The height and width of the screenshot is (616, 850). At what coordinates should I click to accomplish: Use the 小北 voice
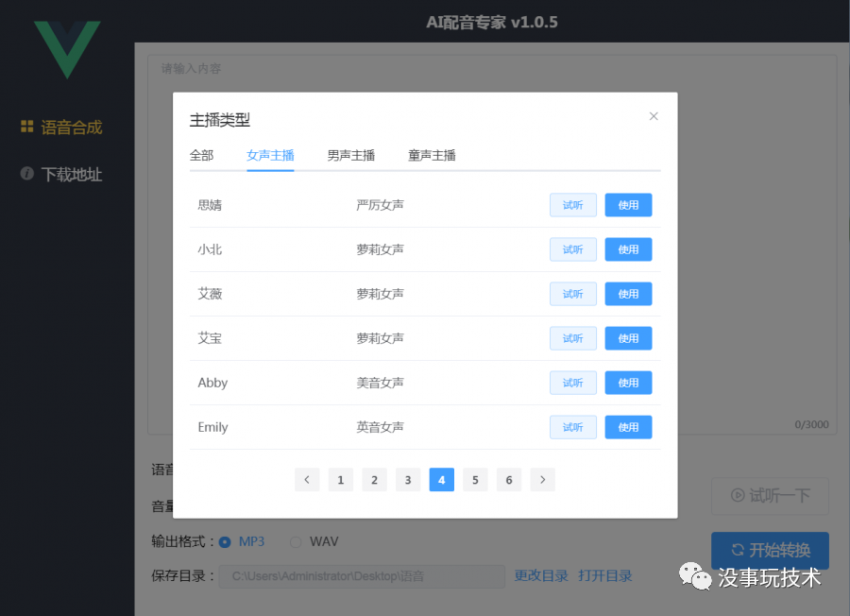(628, 249)
